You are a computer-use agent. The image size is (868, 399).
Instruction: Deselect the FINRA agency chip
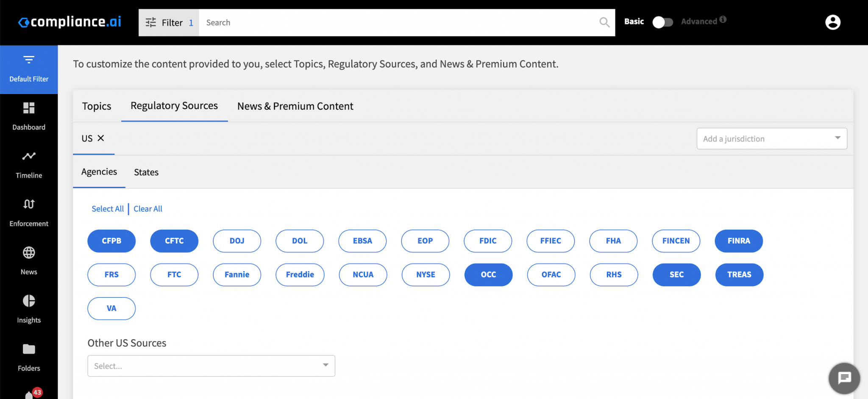tap(739, 241)
